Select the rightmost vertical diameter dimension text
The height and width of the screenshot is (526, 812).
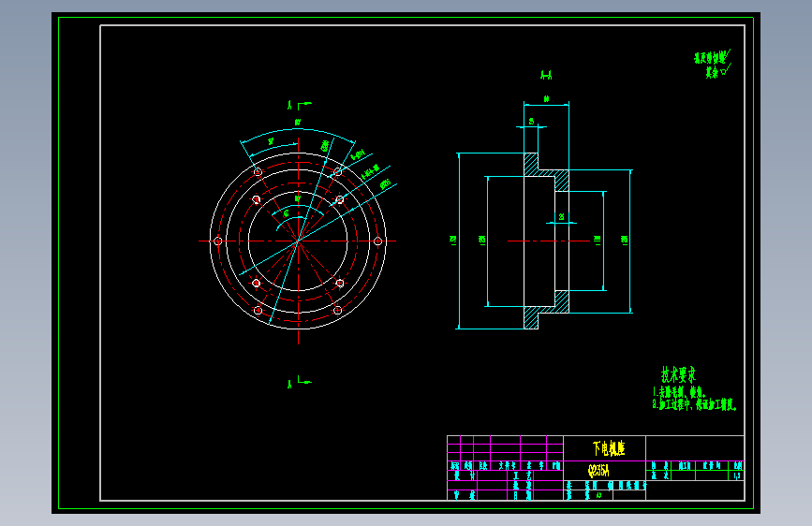(625, 240)
